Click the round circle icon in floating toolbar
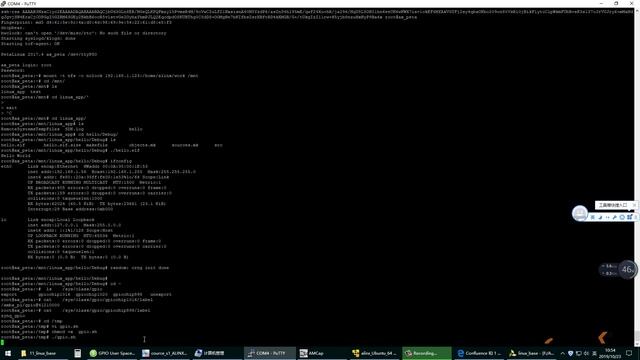This screenshot has width=640, height=360. (622, 218)
